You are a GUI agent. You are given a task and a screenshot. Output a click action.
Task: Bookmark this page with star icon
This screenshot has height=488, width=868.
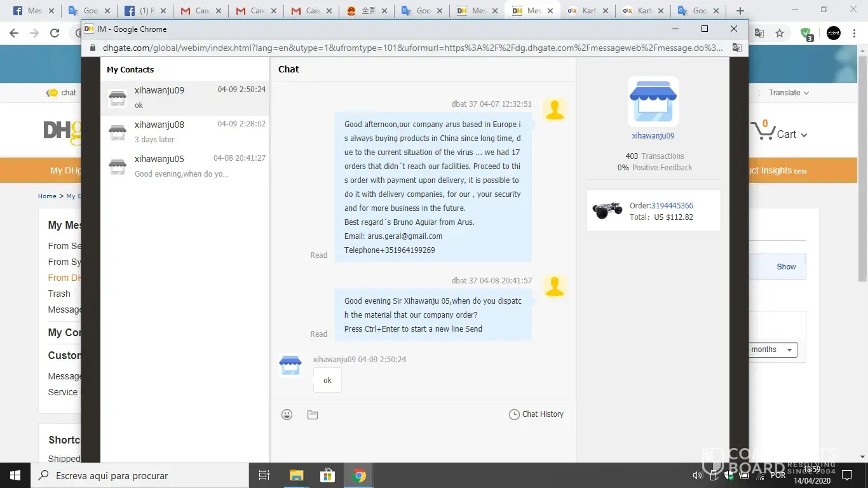point(780,34)
